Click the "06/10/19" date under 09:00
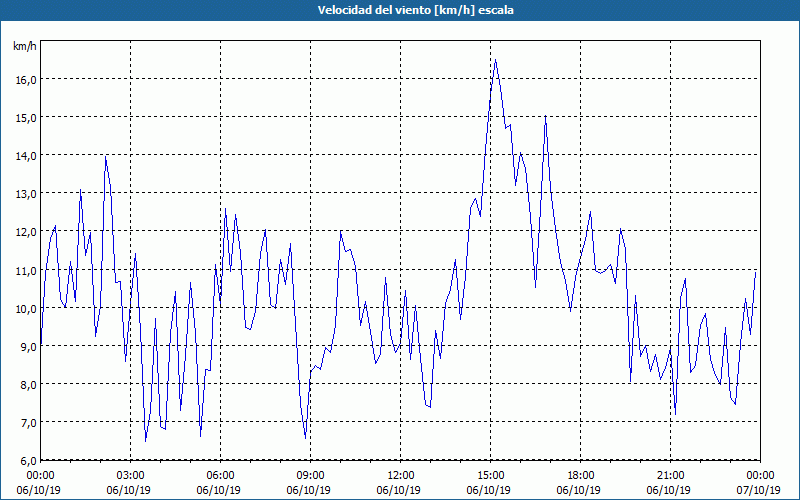The height and width of the screenshot is (500, 800). point(309,490)
